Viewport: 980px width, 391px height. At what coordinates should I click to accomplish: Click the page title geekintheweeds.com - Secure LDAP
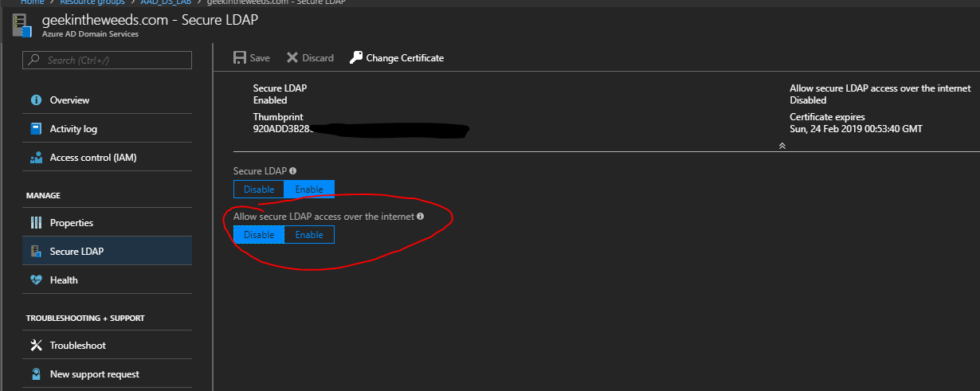[150, 20]
